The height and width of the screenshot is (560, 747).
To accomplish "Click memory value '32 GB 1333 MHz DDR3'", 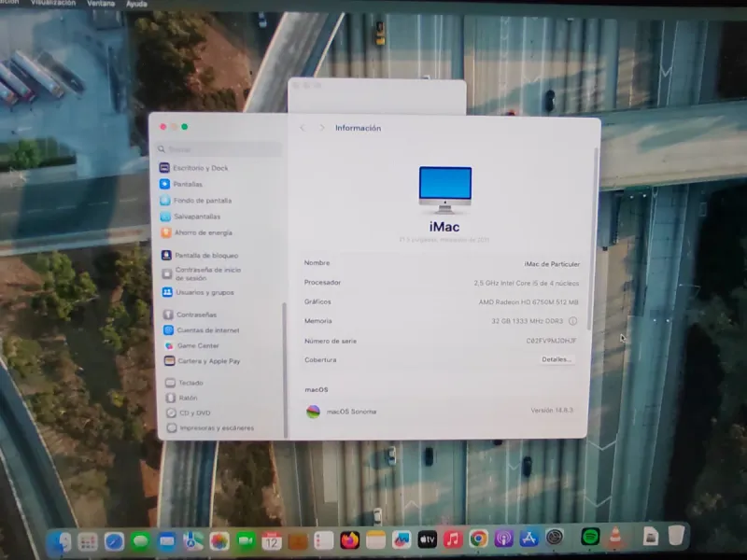I will pos(527,321).
